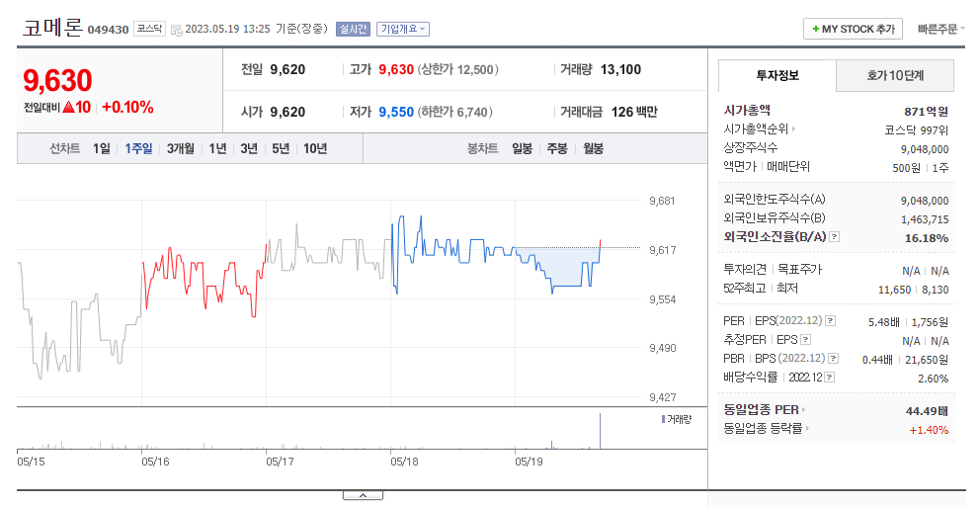This screenshot has height=507, width=980.
Task: Click the 실시간 badge
Action: pos(353,29)
